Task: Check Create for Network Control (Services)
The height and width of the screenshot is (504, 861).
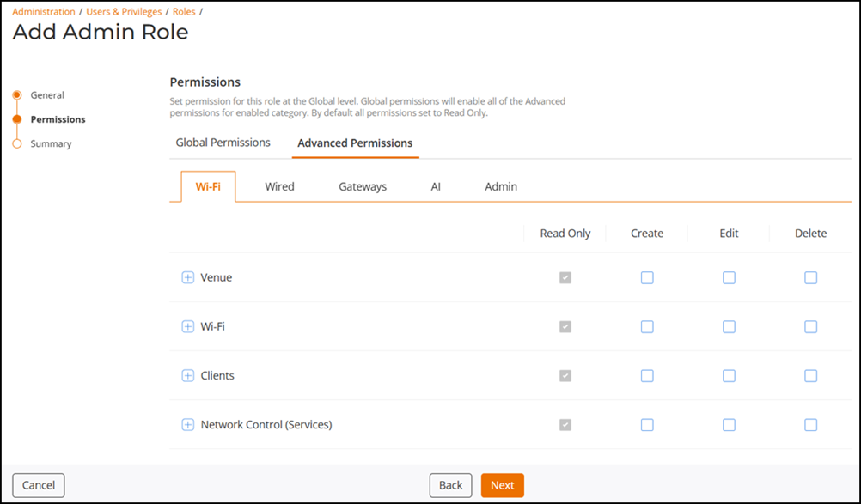Action: pyautogui.click(x=647, y=425)
